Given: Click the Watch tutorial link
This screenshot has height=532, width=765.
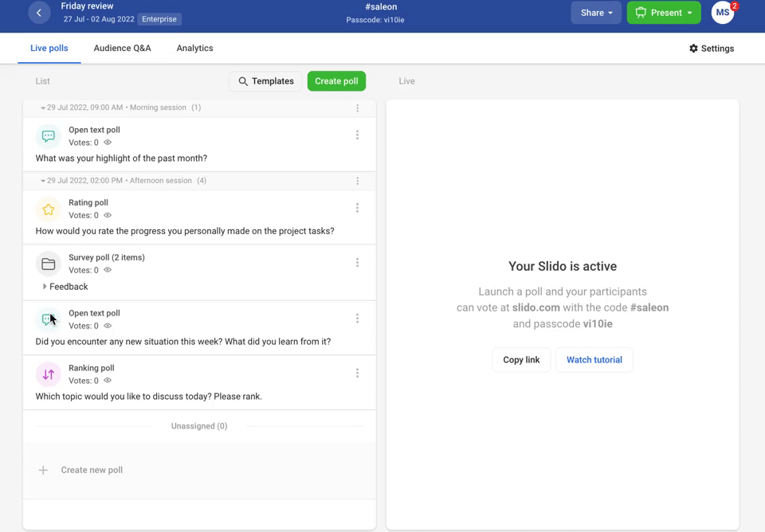Looking at the screenshot, I should click(x=594, y=360).
